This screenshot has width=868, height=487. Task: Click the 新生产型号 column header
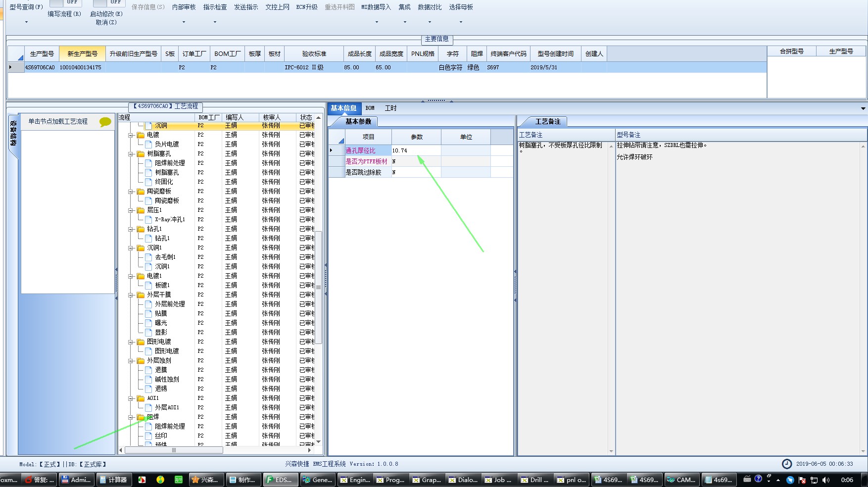point(82,53)
